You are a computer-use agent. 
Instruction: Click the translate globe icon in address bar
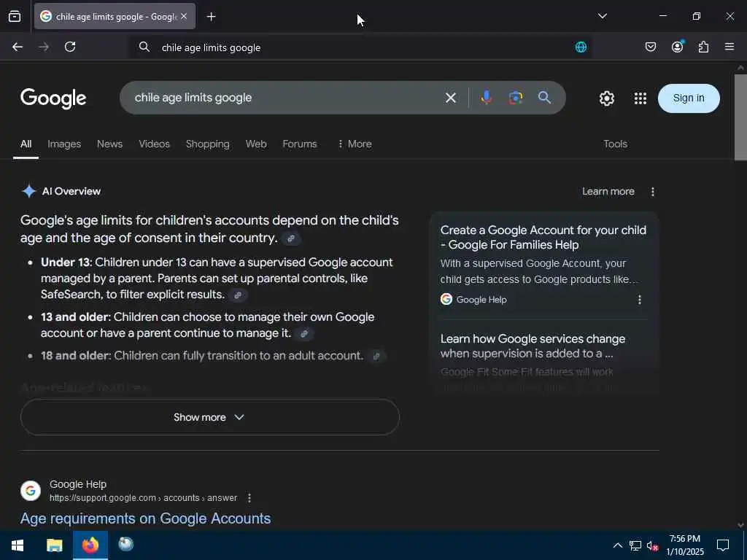(x=581, y=47)
